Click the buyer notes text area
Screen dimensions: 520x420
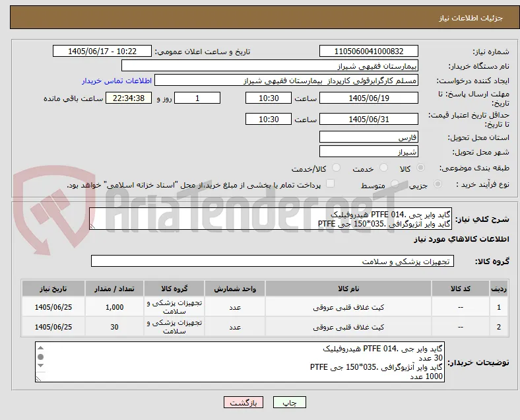click(240, 362)
